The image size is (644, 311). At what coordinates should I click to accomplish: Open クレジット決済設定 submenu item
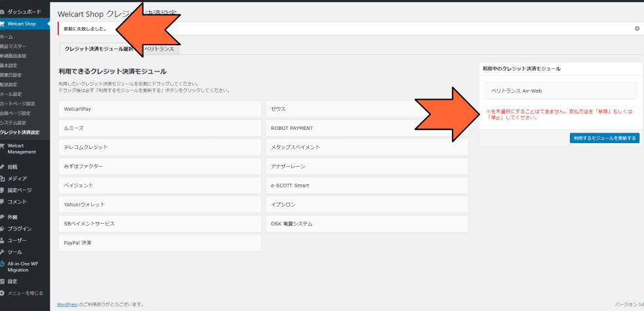tap(20, 133)
